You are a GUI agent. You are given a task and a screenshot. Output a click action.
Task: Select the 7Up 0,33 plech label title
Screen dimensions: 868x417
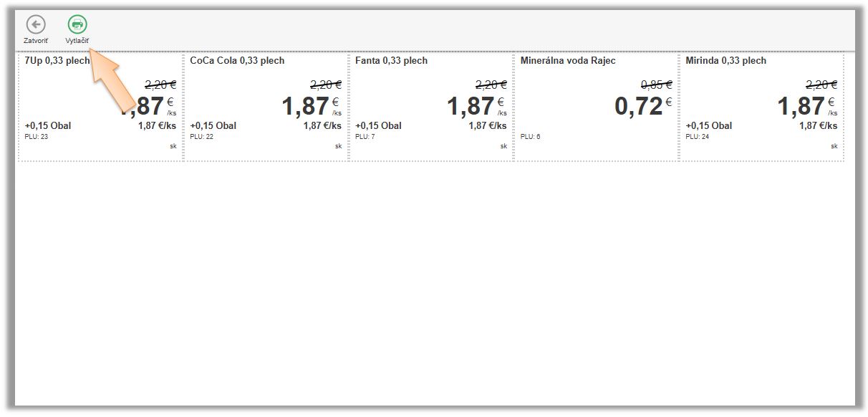click(57, 61)
